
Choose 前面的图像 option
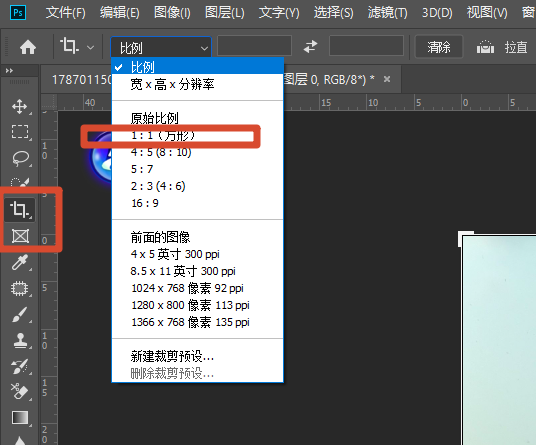(198, 237)
